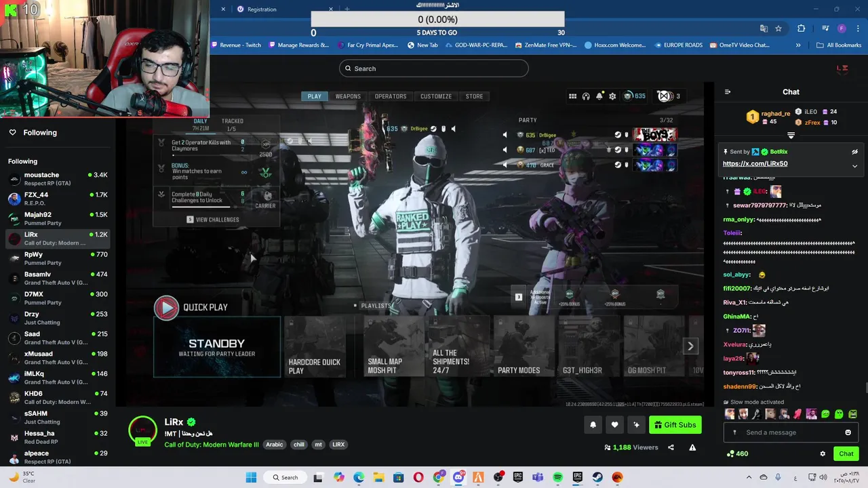Expand gift leaderboard with the lines arrow
868x488 pixels.
[x=791, y=135]
